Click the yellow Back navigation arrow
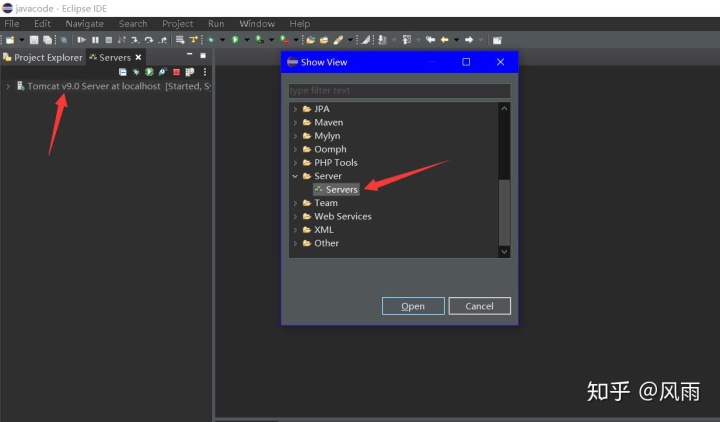The height and width of the screenshot is (422, 720). pos(444,40)
